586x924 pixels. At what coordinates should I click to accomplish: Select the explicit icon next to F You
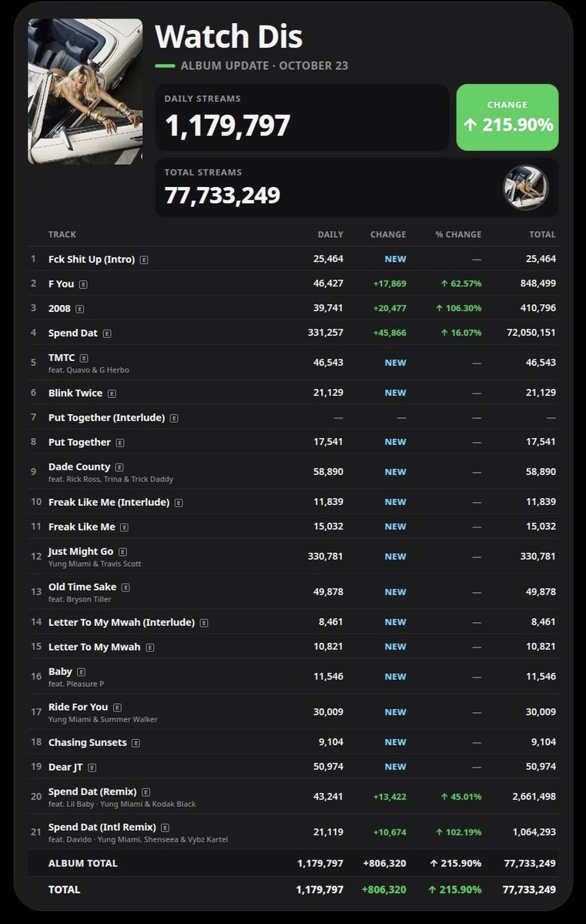83,284
